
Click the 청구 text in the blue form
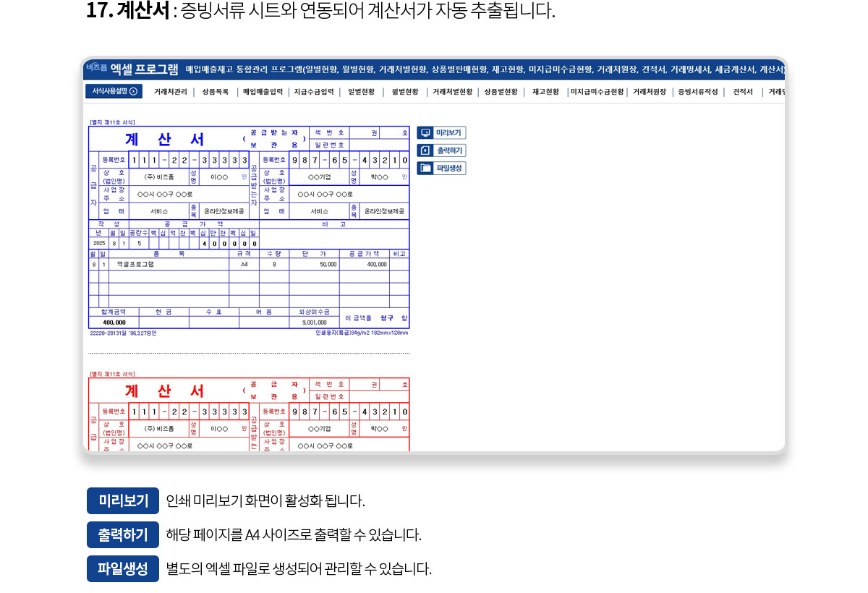387,317
